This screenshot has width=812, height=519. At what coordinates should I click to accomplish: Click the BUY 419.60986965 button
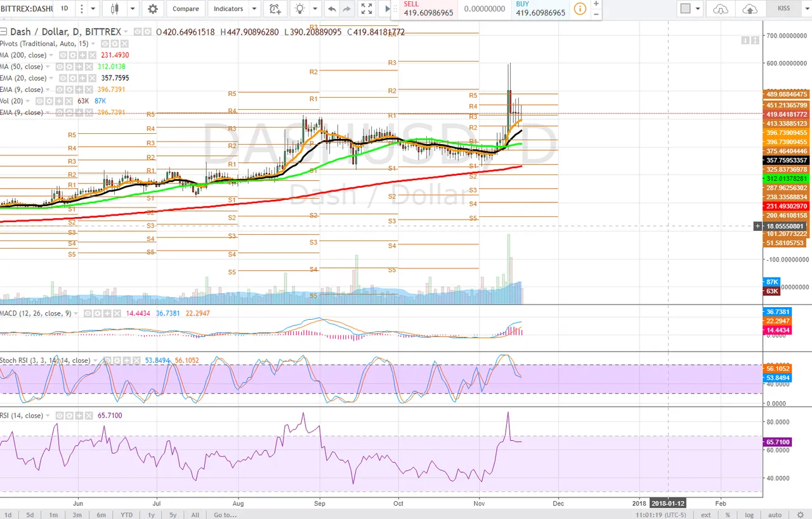tap(540, 9)
